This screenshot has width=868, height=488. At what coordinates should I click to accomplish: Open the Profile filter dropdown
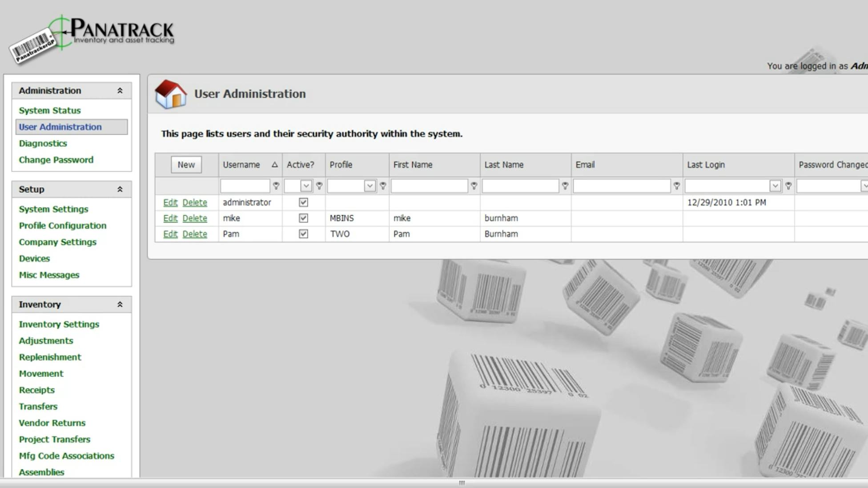[x=370, y=186]
